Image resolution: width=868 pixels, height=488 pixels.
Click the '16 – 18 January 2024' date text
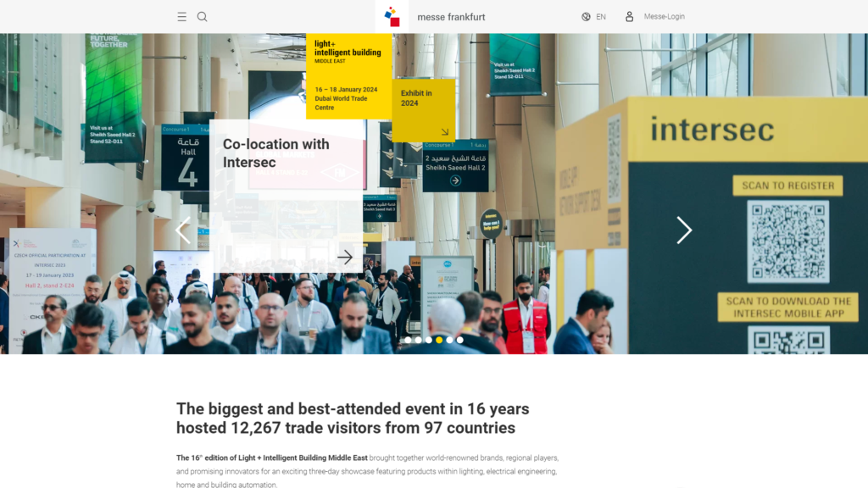coord(346,90)
